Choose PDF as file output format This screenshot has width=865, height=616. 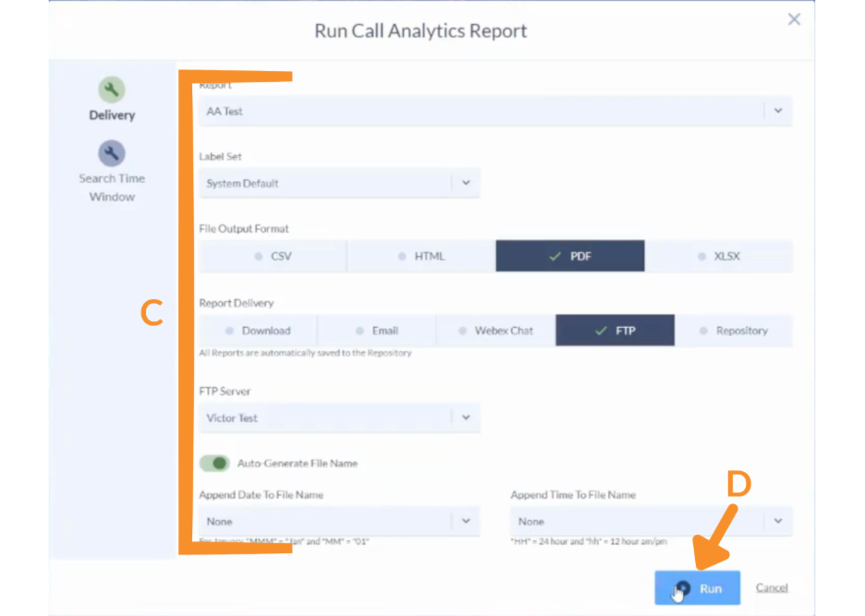pyautogui.click(x=570, y=256)
